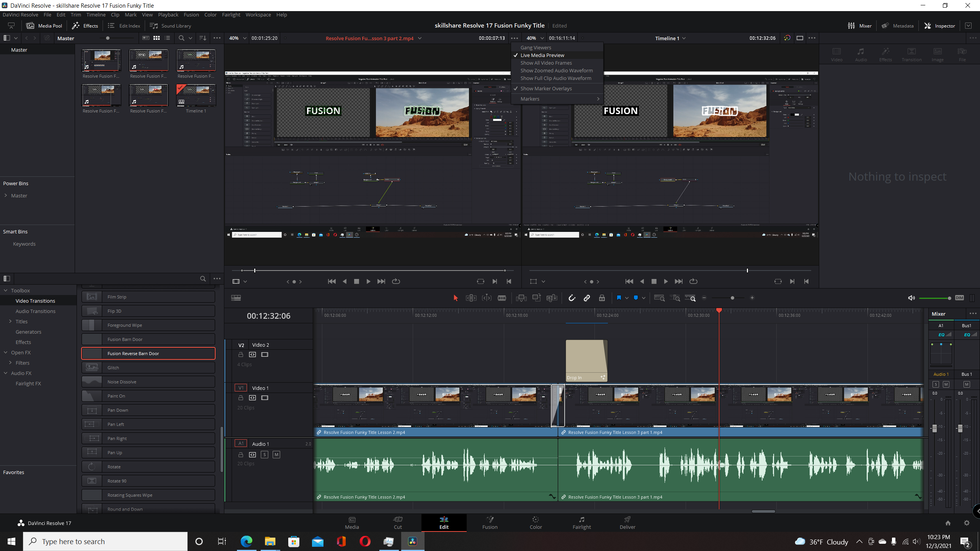Select Fusion Reverse Barn Door transition
This screenshot has width=980, height=551.
(x=148, y=353)
